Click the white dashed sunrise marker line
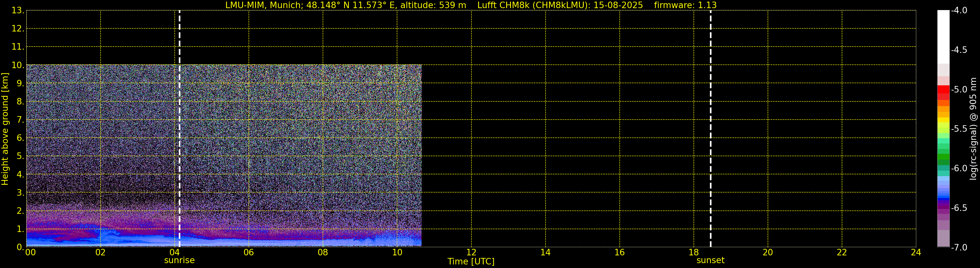 [x=179, y=129]
